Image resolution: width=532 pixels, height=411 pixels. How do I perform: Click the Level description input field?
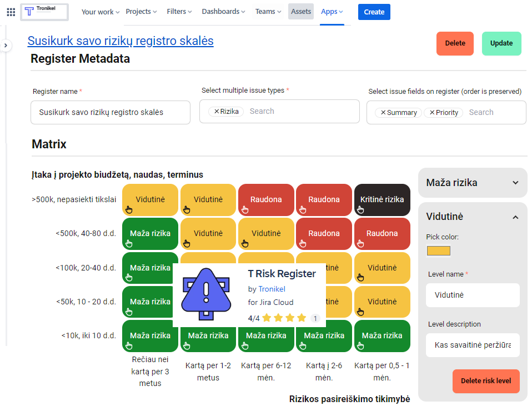473,345
